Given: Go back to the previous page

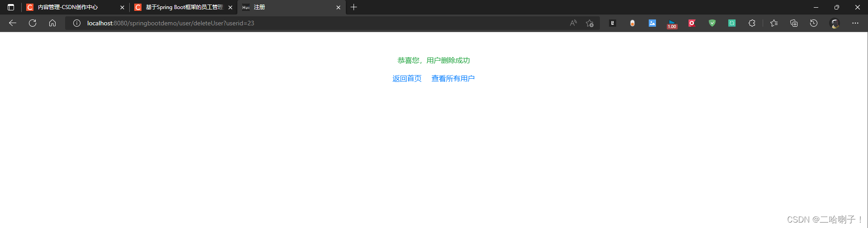Looking at the screenshot, I should pyautogui.click(x=13, y=23).
